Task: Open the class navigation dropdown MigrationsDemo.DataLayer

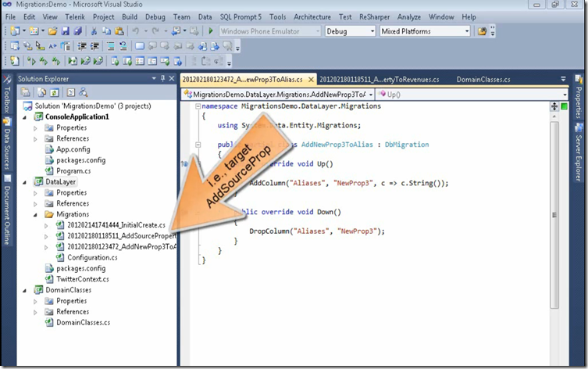Action: [278, 95]
